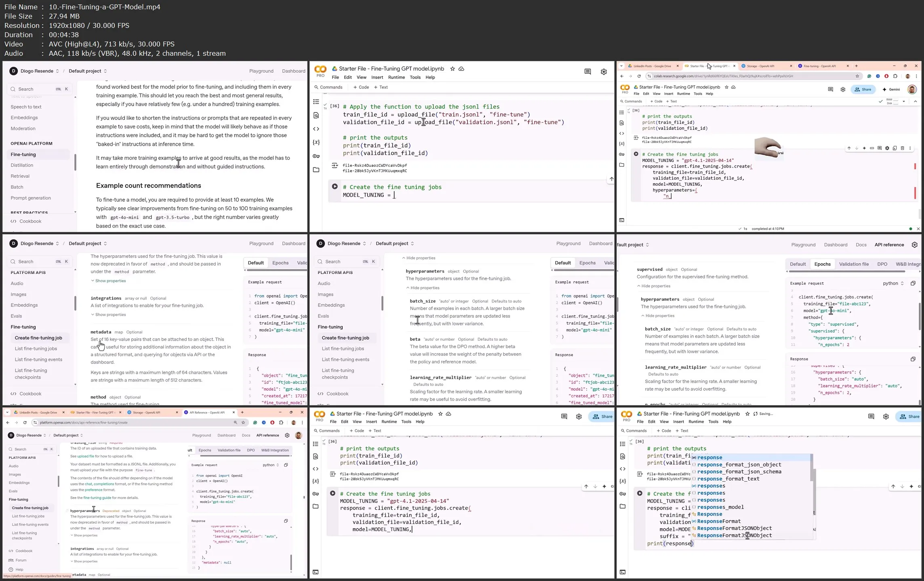Open variables {x} icon in the Colab frame showing Saving
The height and width of the screenshot is (581, 924).
pyautogui.click(x=623, y=481)
